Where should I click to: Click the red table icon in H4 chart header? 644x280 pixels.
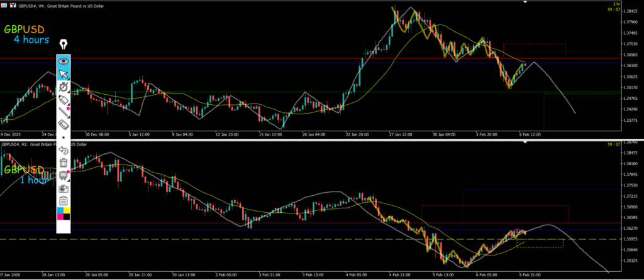[x=6, y=3]
